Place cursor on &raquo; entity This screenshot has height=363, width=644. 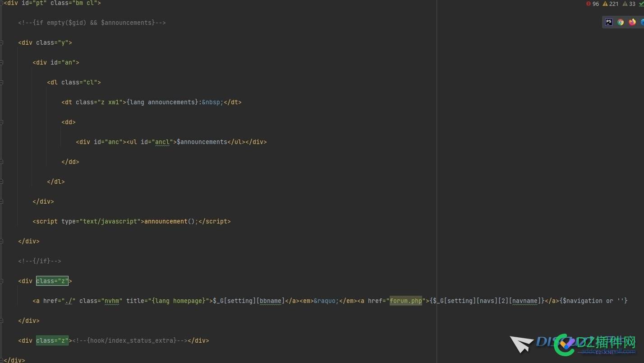[x=327, y=301]
